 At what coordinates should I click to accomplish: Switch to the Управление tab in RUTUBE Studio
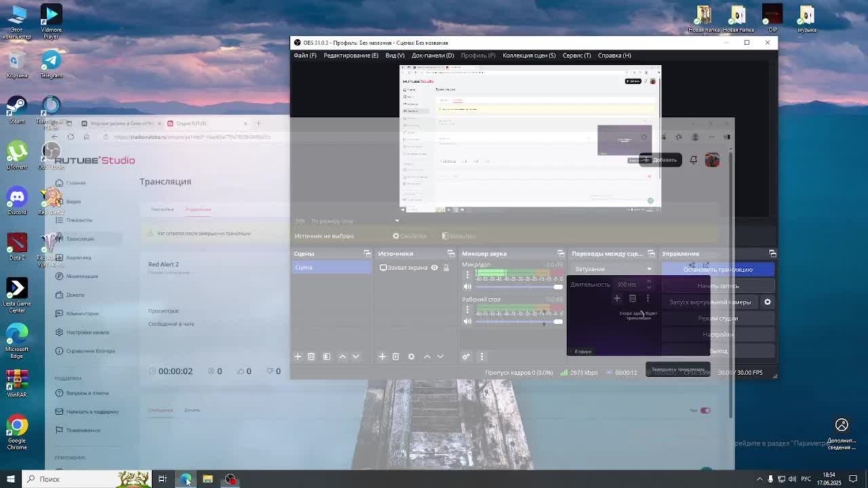point(198,209)
